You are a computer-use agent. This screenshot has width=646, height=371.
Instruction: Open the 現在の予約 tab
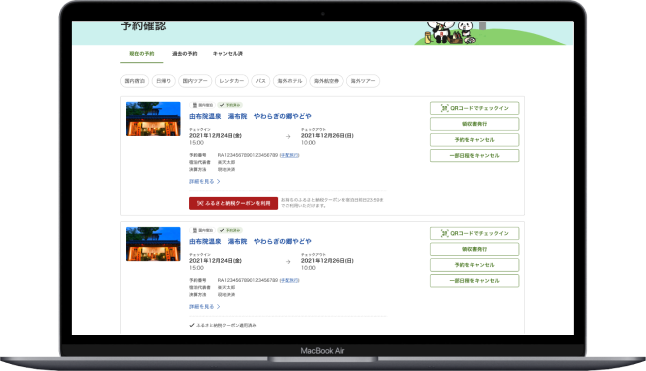pos(142,54)
